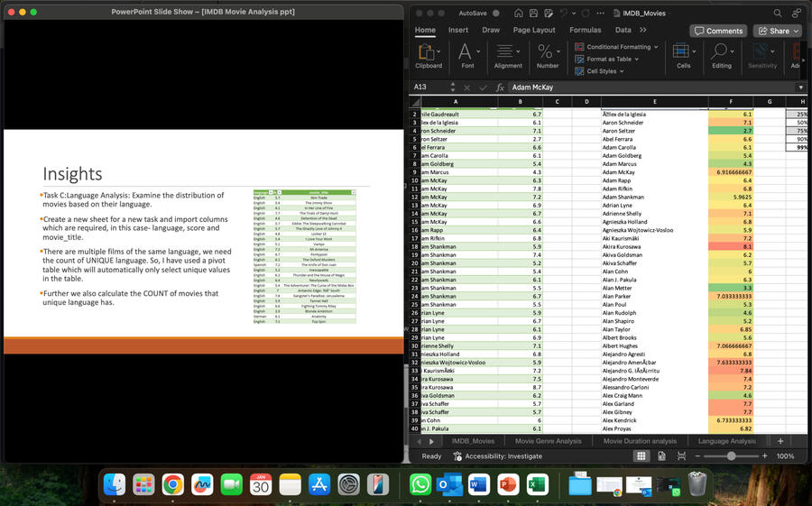Click the Comments button
The width and height of the screenshot is (812, 506).
coord(718,31)
